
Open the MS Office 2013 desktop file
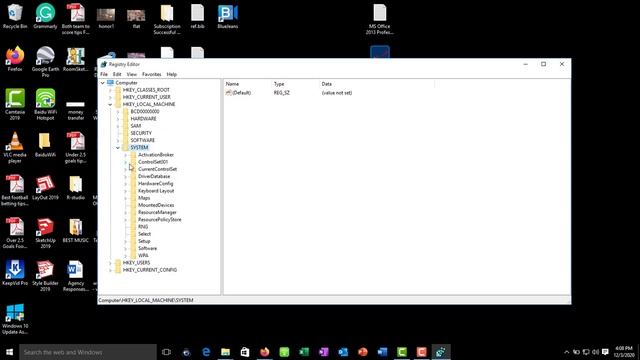pyautogui.click(x=380, y=19)
